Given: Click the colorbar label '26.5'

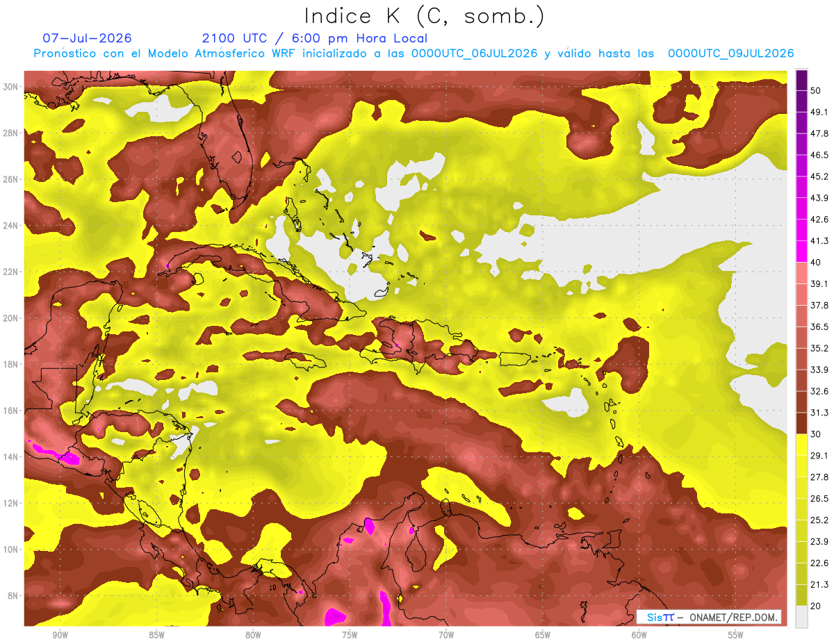Looking at the screenshot, I should tap(819, 499).
